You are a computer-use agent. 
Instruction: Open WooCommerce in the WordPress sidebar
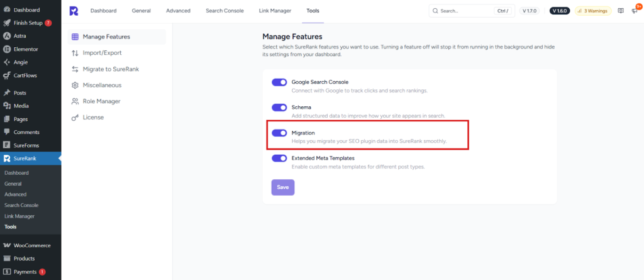[x=31, y=245]
